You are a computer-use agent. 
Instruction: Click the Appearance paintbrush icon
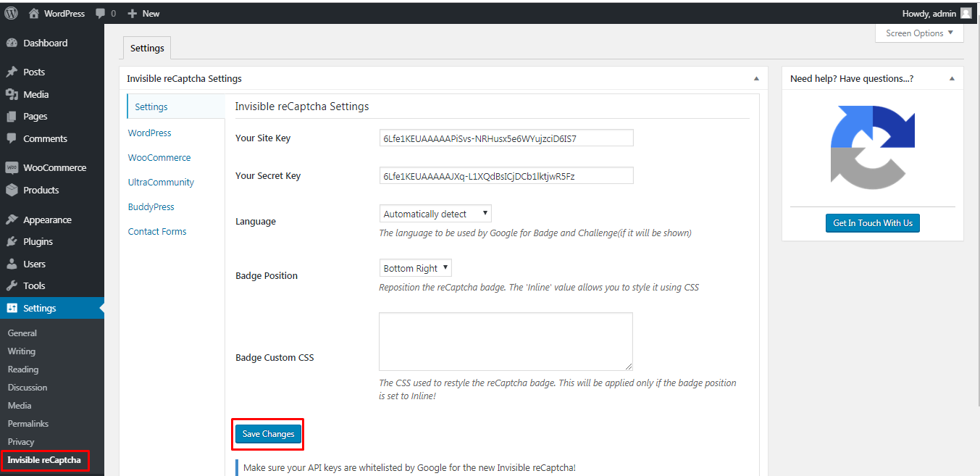(x=12, y=220)
